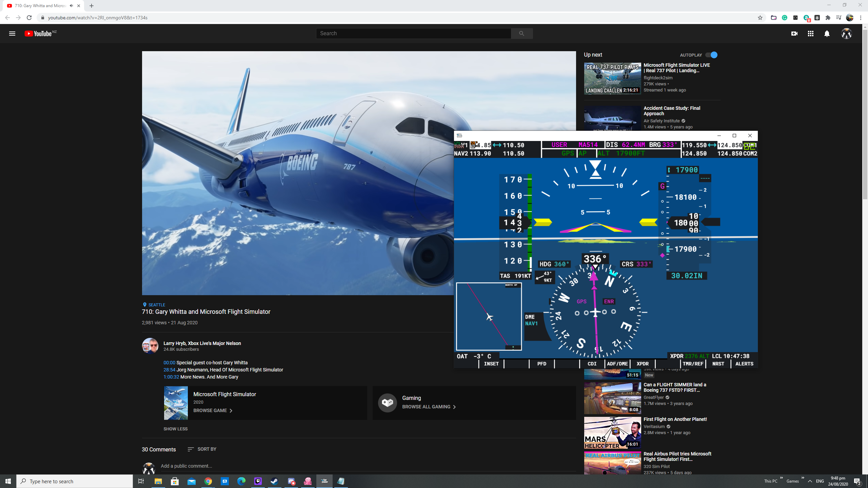The image size is (868, 488).
Task: Click the ENG language indicator
Action: (820, 481)
